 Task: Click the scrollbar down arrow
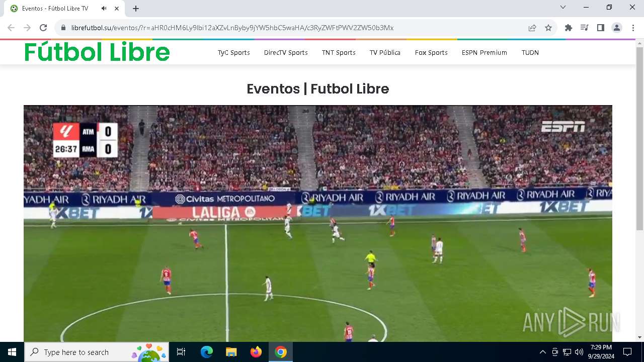639,337
